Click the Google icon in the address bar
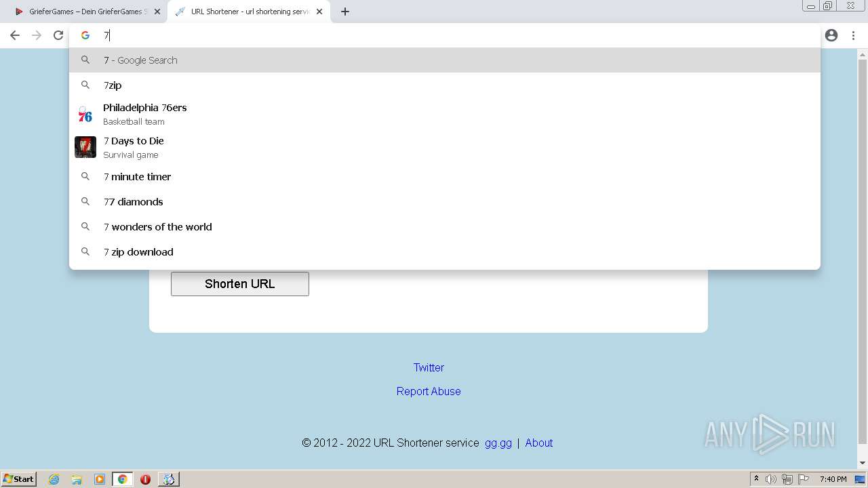This screenshot has height=488, width=868. [85, 35]
